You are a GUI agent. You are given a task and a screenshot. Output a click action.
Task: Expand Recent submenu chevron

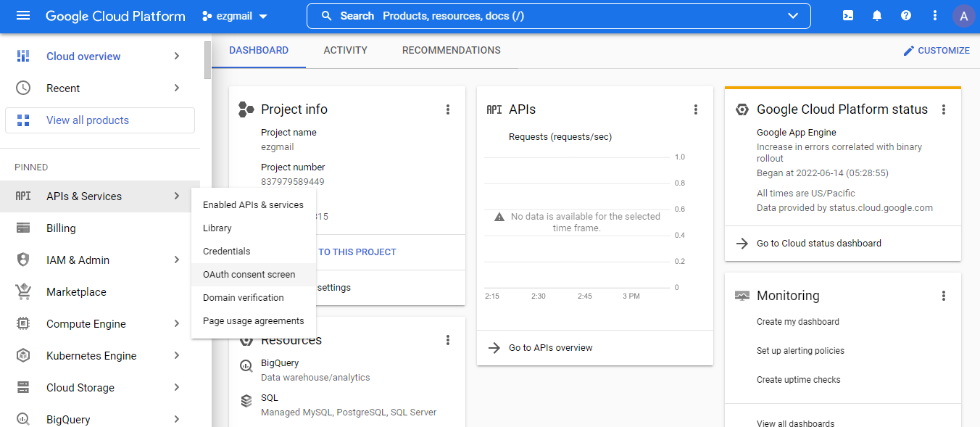[x=176, y=88]
